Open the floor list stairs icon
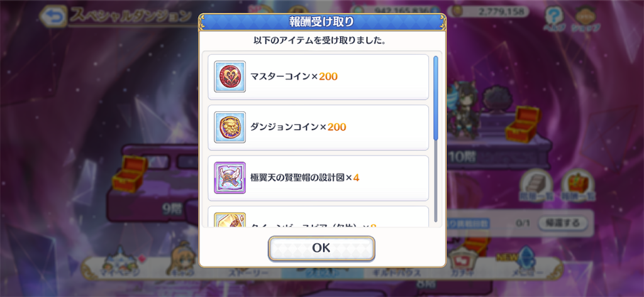Screen dimensions: 644x297 click(537, 185)
